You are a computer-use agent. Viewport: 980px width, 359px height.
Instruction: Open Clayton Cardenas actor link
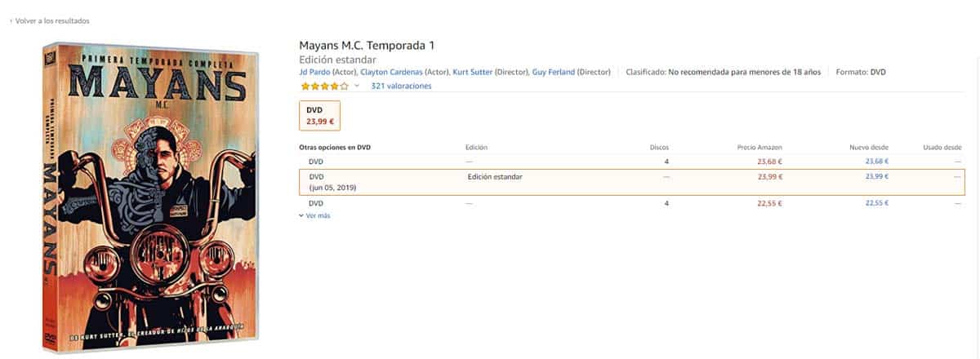pos(397,72)
